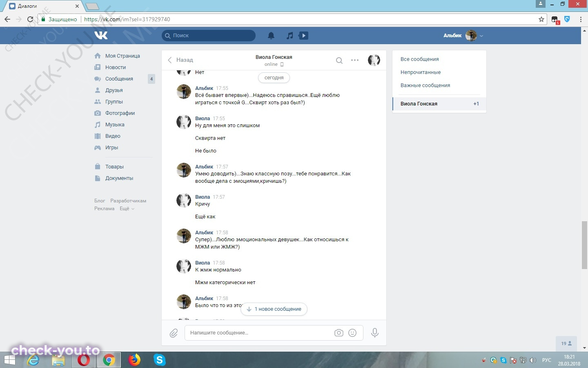Open the Chrome three-dot menu
This screenshot has height=368, width=588.
coord(581,19)
